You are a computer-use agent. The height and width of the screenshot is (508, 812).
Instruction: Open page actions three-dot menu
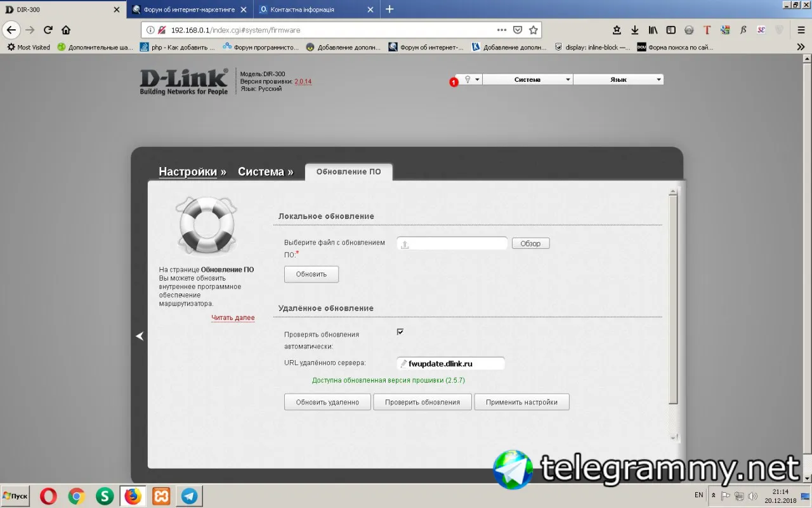pos(502,30)
